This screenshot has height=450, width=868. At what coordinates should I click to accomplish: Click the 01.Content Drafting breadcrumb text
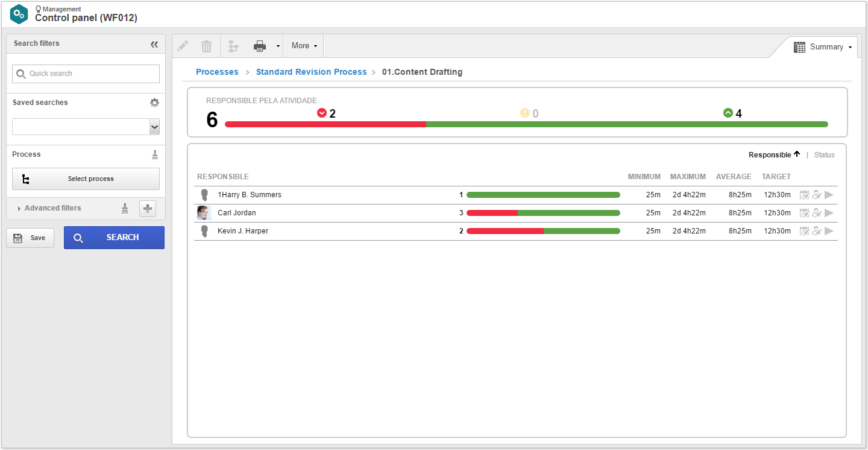click(422, 72)
